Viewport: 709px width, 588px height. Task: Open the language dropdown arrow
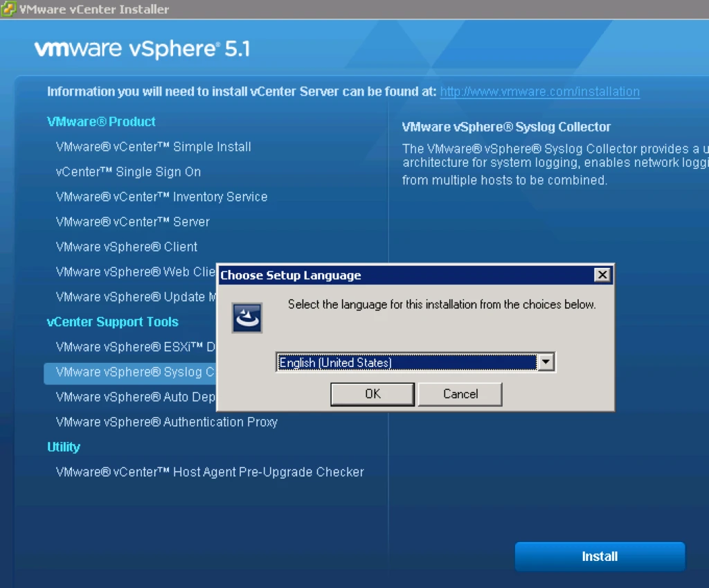pos(546,362)
